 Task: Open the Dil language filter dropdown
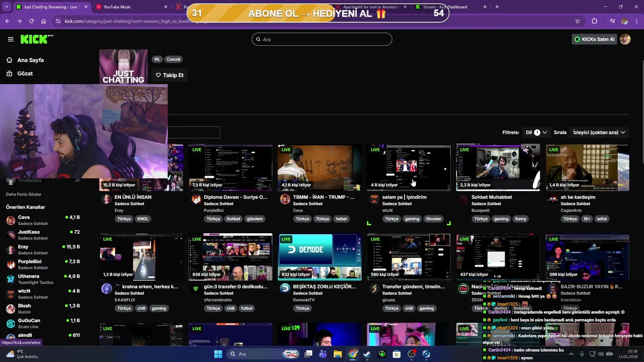coord(536,132)
